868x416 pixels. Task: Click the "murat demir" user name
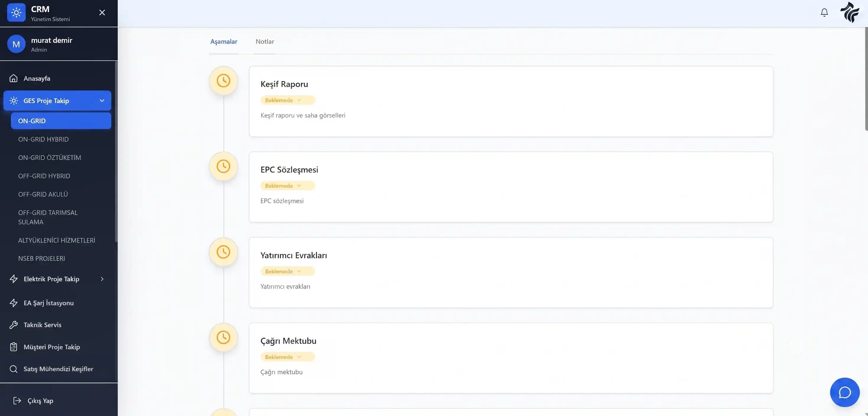52,40
